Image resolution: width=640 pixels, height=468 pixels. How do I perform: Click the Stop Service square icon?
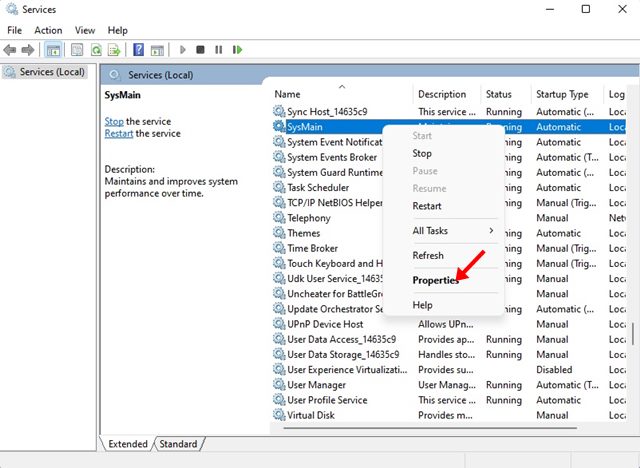(x=200, y=50)
